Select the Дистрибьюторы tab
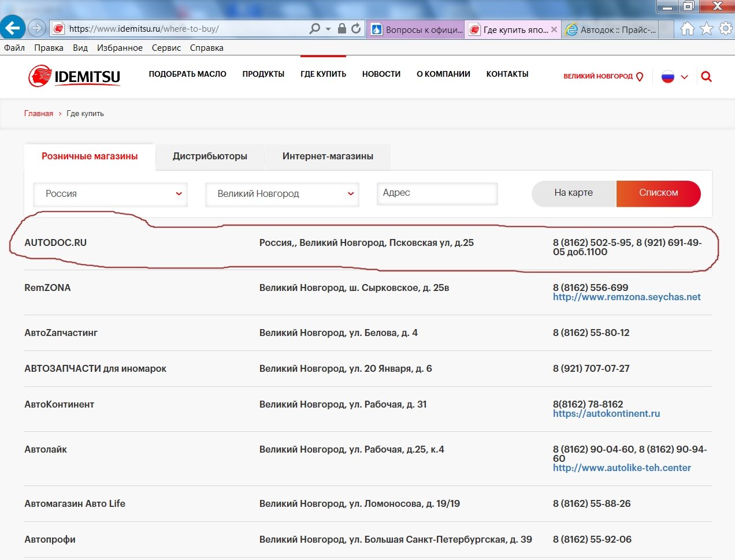Viewport: 735px width, 560px height. tap(210, 156)
